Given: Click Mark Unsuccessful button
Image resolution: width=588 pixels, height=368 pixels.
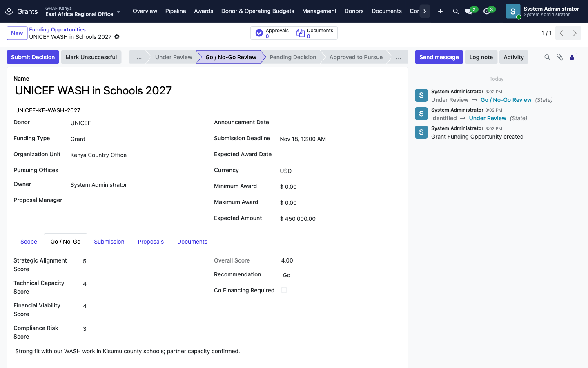Looking at the screenshot, I should click(x=91, y=57).
